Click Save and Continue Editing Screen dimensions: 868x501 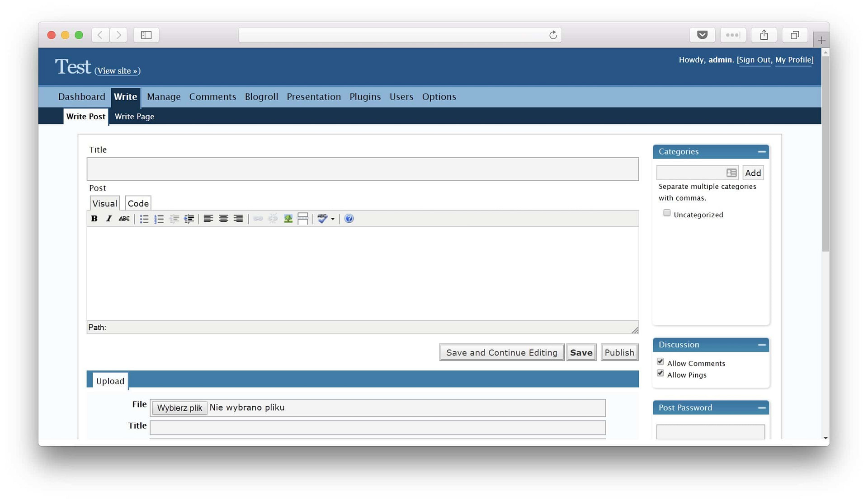point(502,352)
